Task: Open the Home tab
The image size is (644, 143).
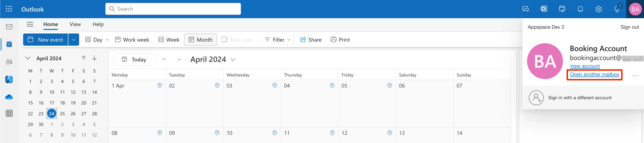Action: coord(51,24)
